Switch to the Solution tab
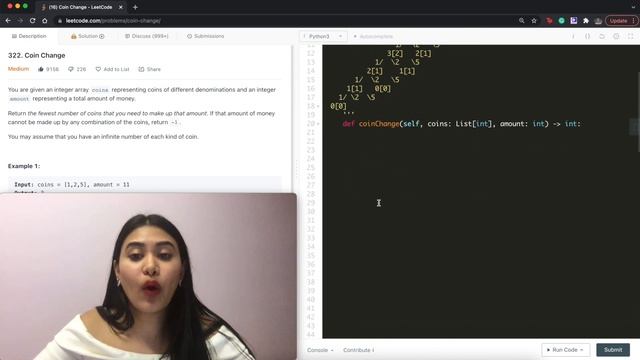This screenshot has width=640, height=360. point(87,36)
